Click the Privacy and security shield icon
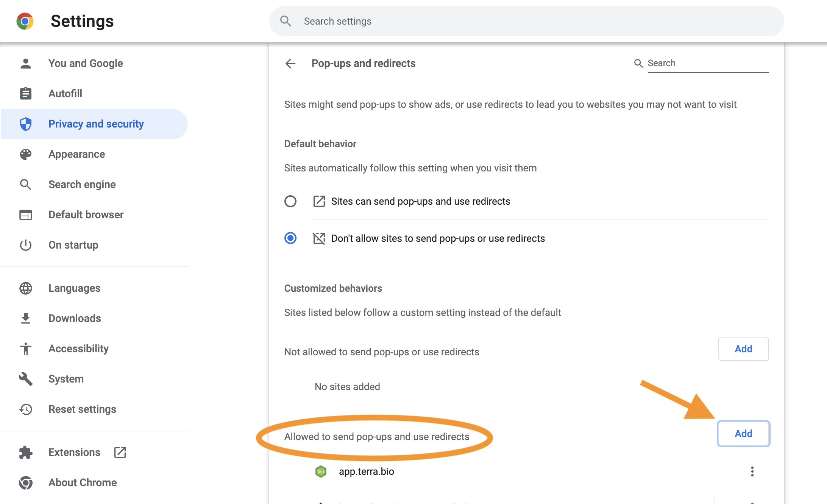This screenshot has width=827, height=504. 26,124
